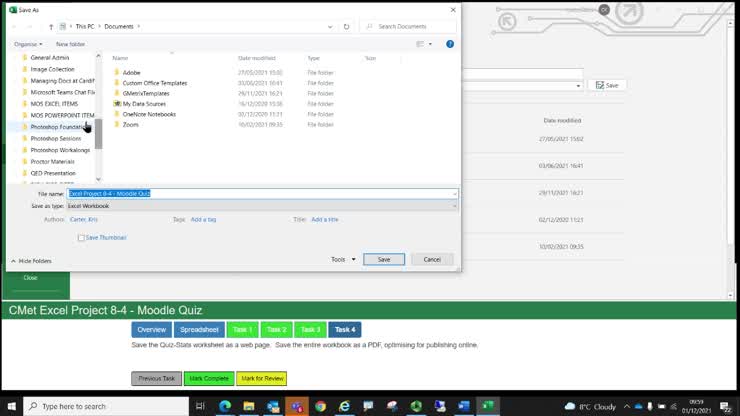
Task: Open file type dropdown in Excel backstage
Action: pos(578,86)
